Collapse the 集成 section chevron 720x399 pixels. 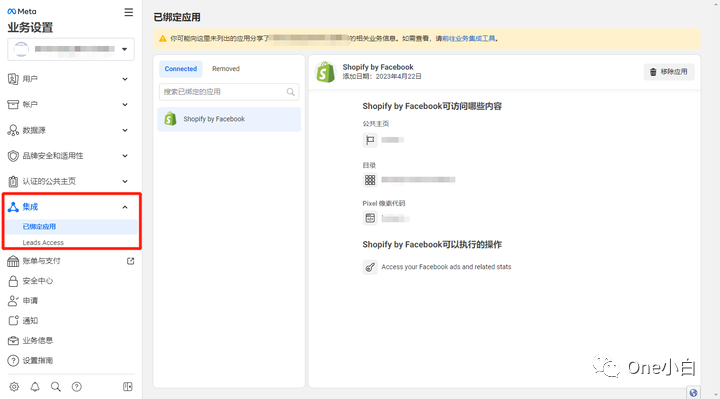[x=125, y=207]
